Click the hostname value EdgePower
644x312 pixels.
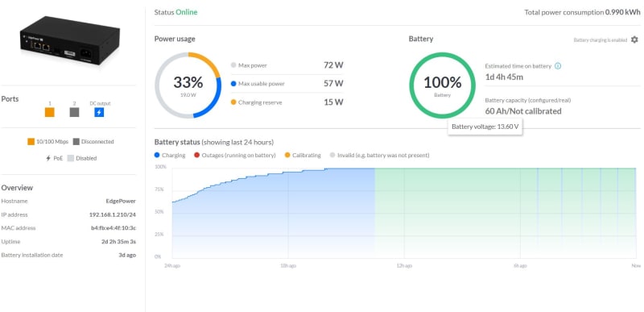tap(121, 202)
